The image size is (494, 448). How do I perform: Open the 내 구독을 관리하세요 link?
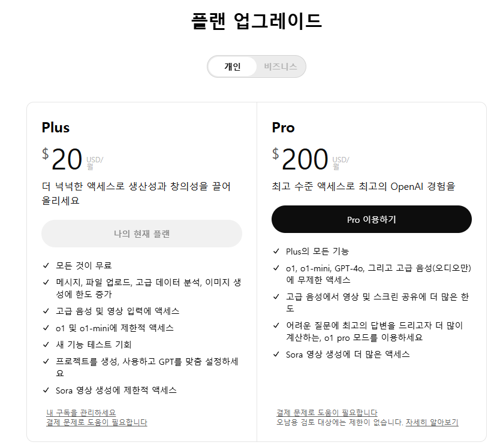(81, 413)
